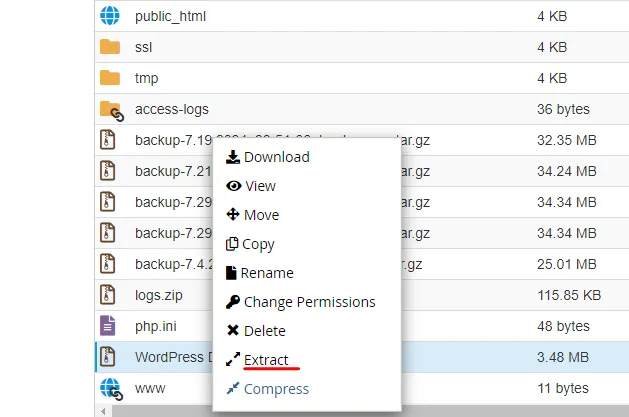
Task: Click the 25.01 MB size cell
Action: [x=567, y=264]
